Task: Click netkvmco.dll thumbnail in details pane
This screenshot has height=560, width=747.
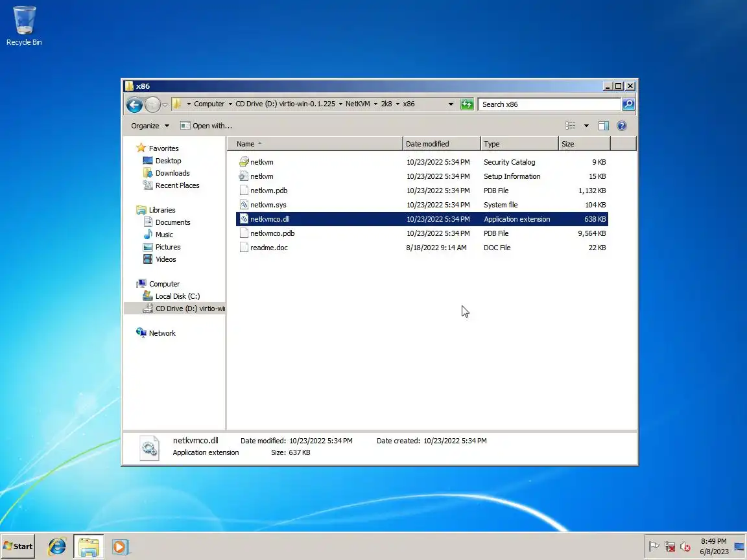Action: [149, 448]
